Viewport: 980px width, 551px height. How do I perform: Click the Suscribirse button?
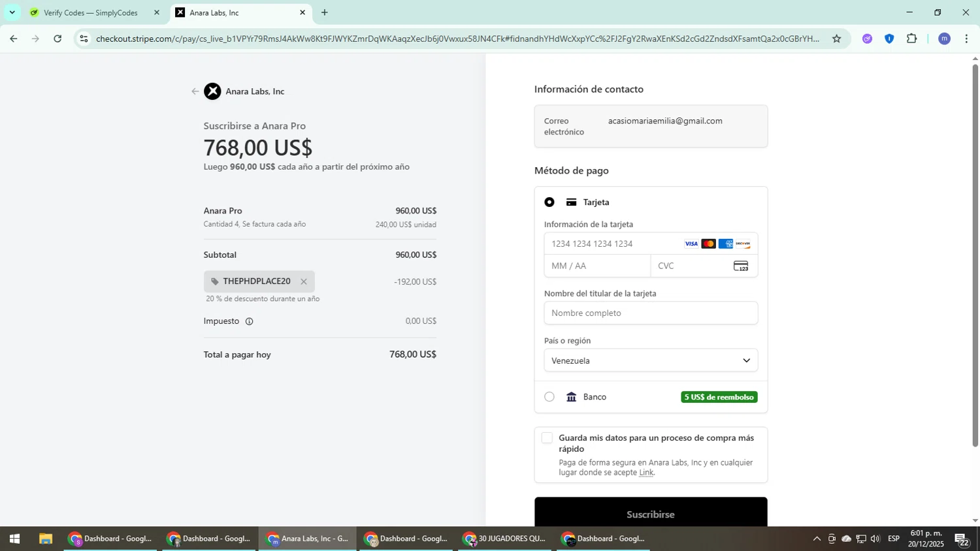pos(651,513)
